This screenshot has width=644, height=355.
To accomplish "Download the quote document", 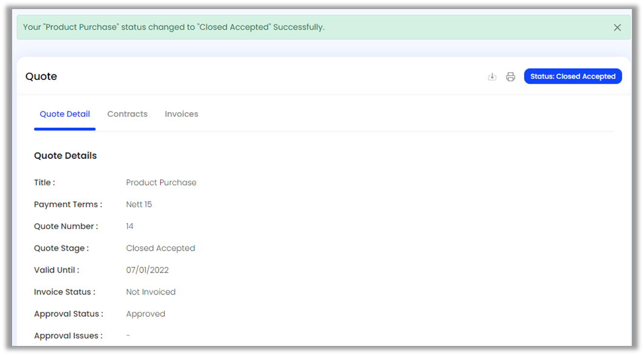I will coord(492,77).
